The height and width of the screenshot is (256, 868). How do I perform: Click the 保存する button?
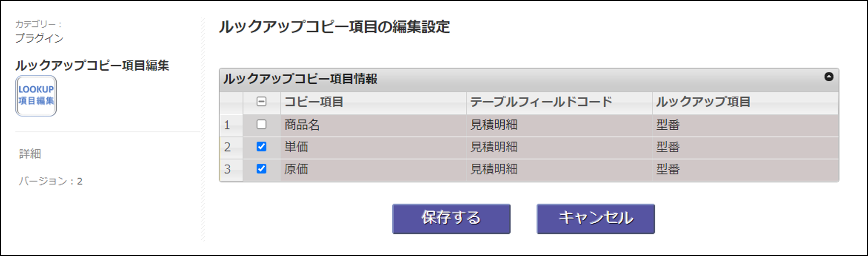coord(451,219)
